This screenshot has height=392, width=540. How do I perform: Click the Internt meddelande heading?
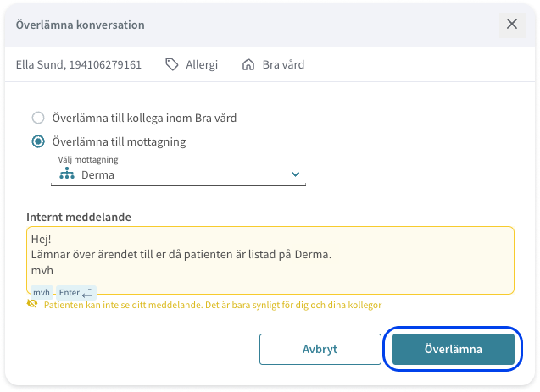pyautogui.click(x=79, y=217)
